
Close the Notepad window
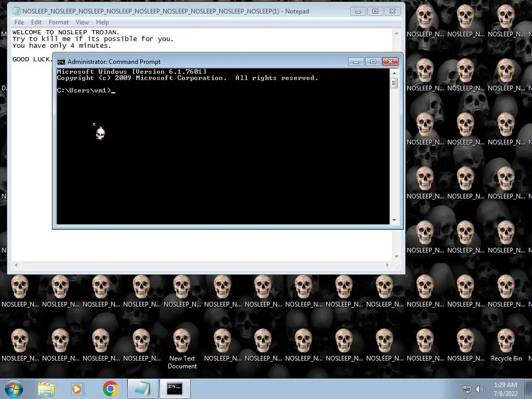(393, 11)
